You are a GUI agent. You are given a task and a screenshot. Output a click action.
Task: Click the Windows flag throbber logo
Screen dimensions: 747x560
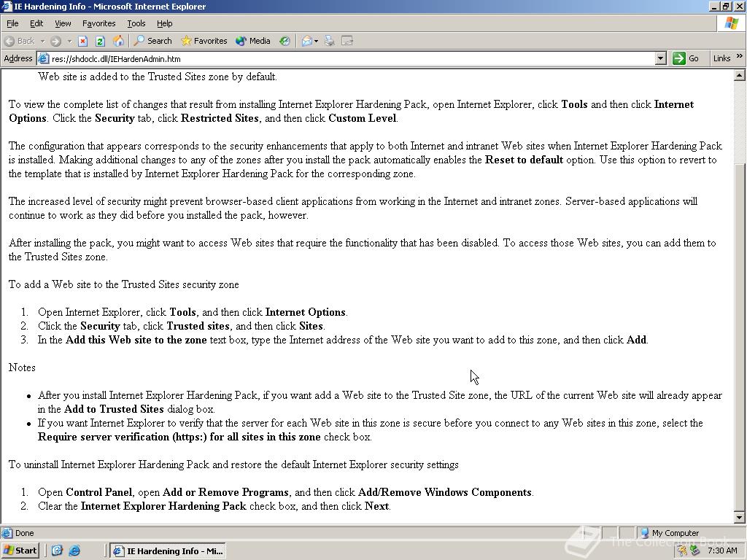pos(732,23)
